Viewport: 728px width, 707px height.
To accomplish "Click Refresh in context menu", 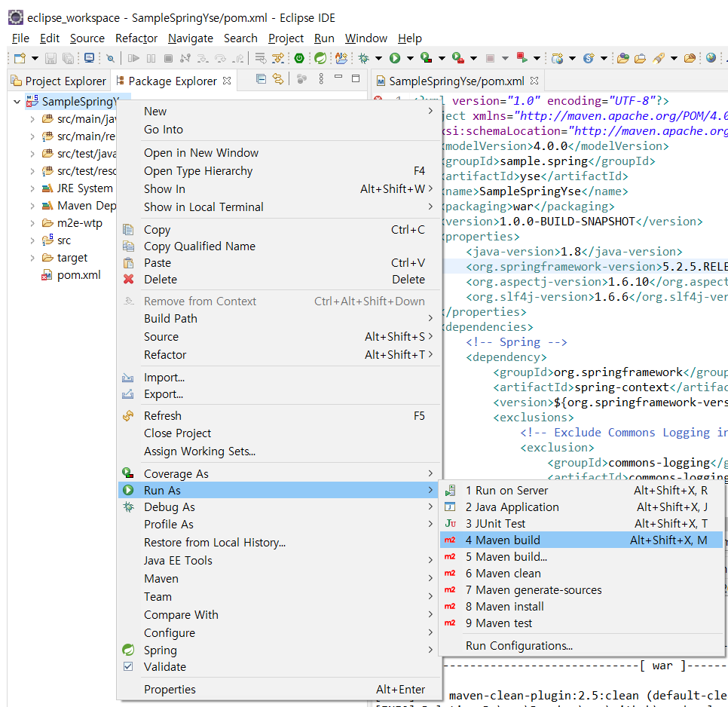I will 279,416.
